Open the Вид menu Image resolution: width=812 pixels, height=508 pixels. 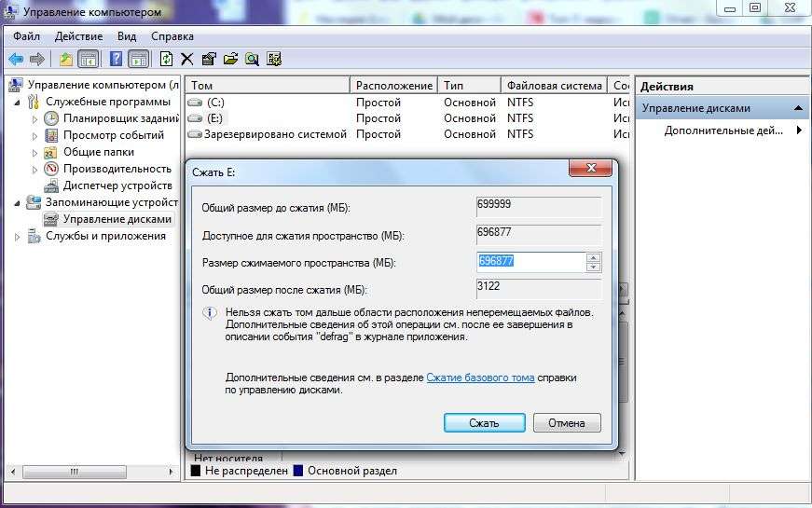pos(127,36)
